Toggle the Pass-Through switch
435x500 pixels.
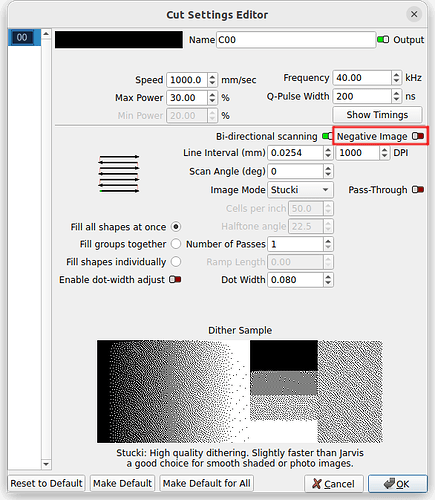[418, 190]
